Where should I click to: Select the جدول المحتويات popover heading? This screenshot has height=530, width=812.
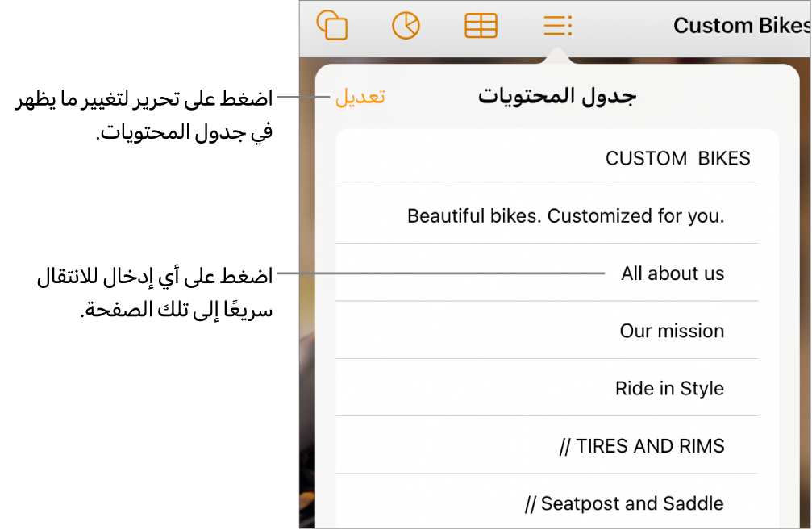coord(557,96)
